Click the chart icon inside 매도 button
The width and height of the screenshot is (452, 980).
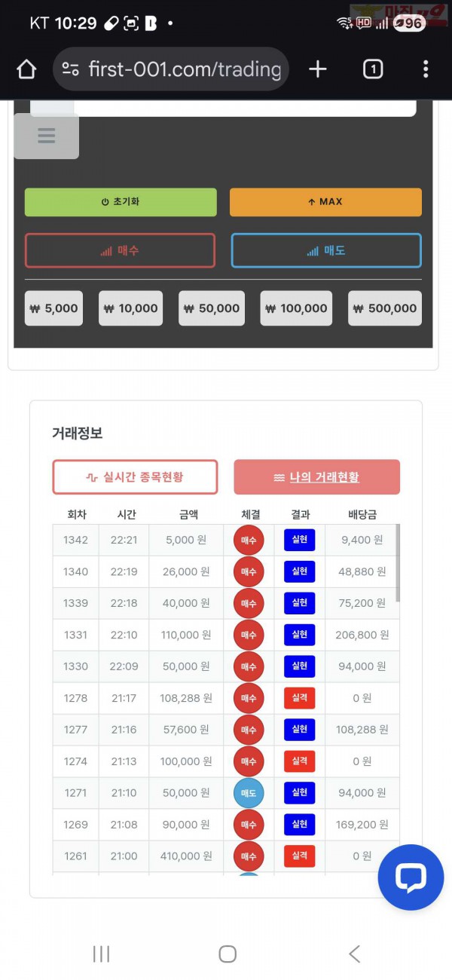[x=312, y=250]
